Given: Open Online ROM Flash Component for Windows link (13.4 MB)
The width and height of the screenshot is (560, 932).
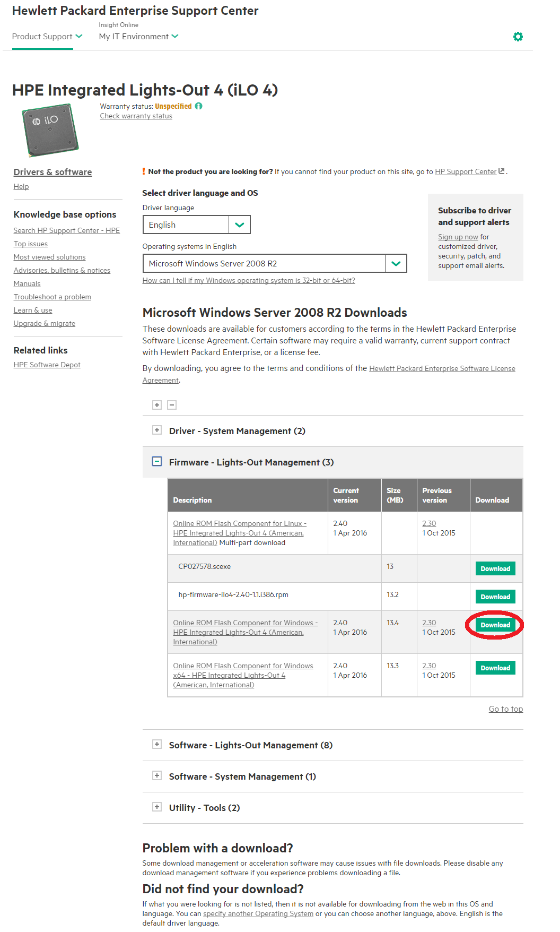Looking at the screenshot, I should click(246, 632).
